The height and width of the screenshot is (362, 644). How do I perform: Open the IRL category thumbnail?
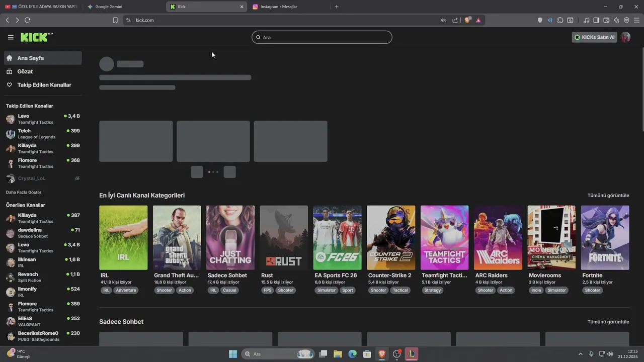pos(123,237)
